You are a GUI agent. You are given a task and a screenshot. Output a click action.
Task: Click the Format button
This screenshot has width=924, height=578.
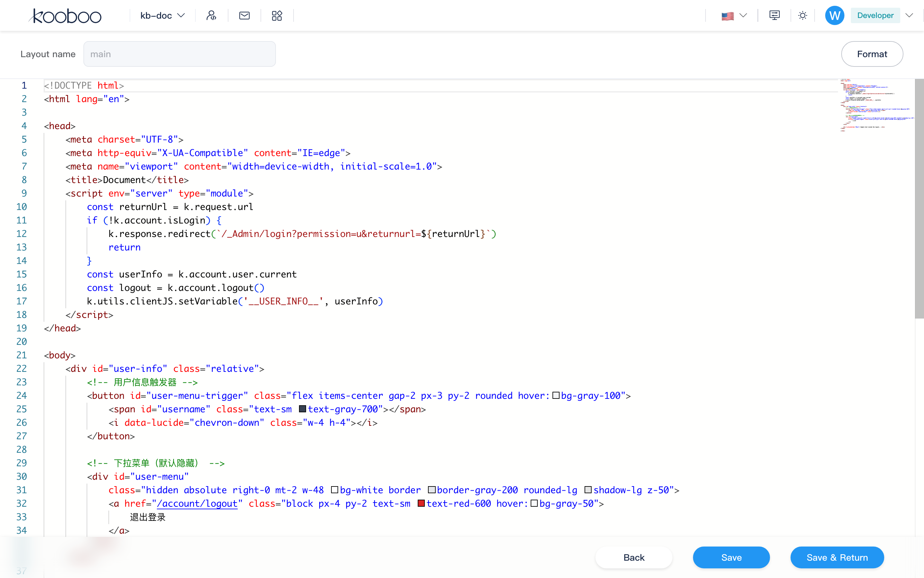[872, 54]
